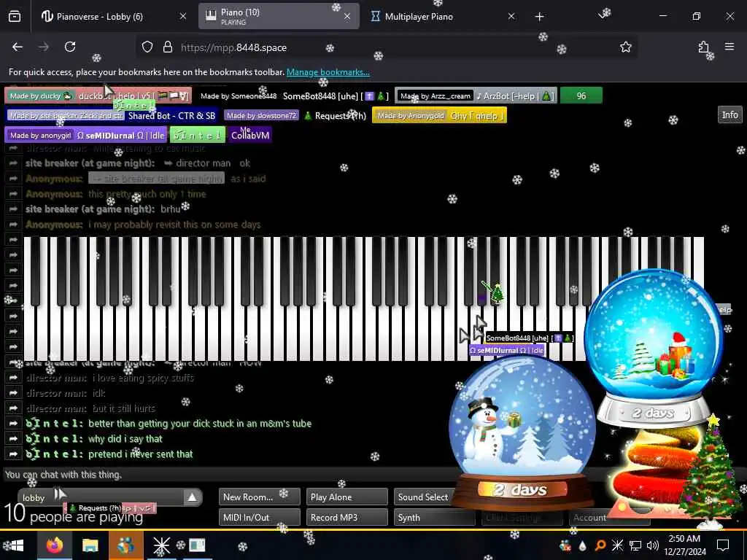
Task: Select the Requests (?h) user tag at top
Action: [295, 116]
